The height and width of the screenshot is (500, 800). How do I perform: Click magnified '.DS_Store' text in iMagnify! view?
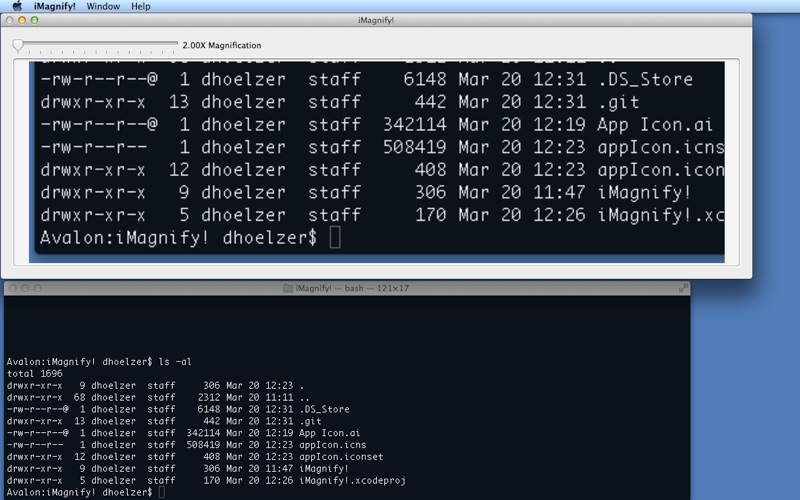(645, 80)
